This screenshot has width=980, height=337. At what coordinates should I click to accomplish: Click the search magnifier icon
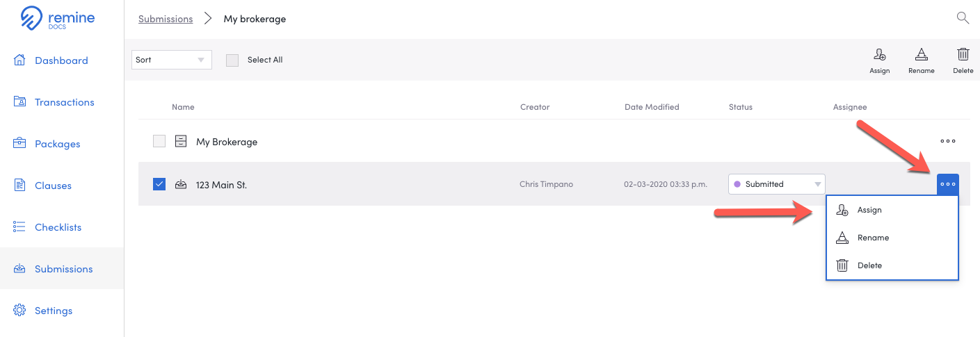click(x=963, y=18)
